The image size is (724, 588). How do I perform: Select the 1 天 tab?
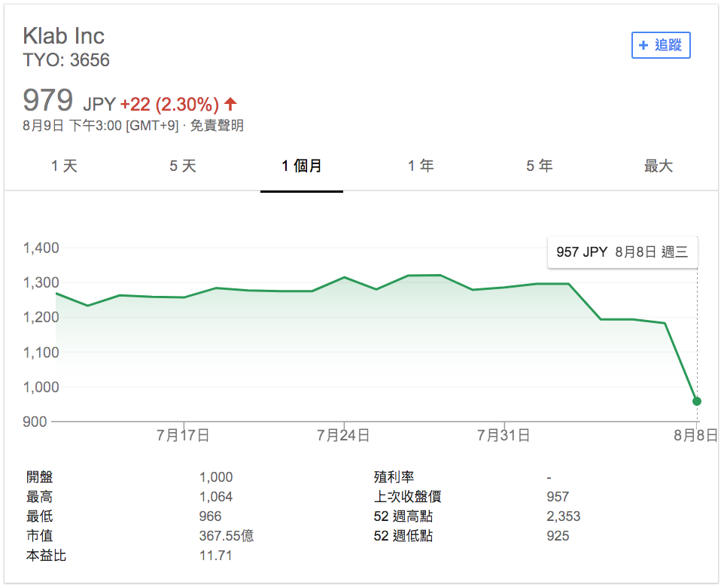tap(64, 166)
